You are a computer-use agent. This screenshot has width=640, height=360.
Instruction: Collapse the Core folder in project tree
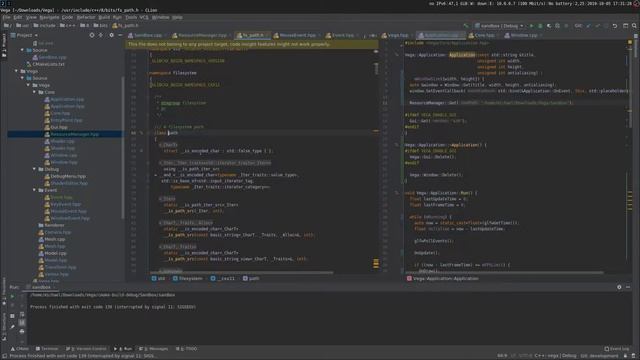(34, 92)
